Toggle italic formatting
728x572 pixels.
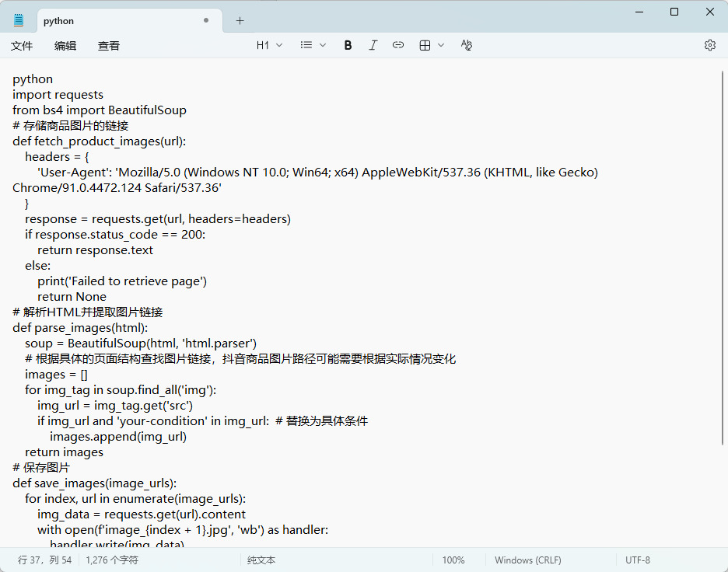point(373,45)
